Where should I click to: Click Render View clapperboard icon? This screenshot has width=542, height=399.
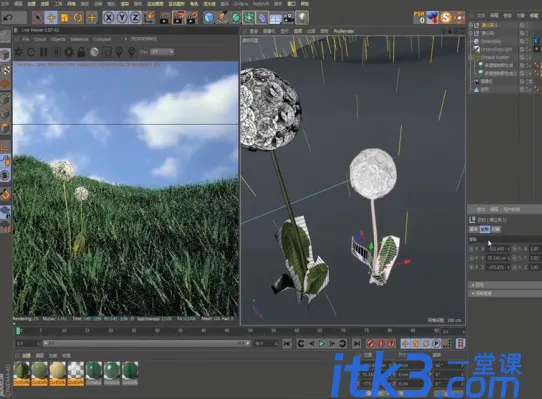click(165, 17)
